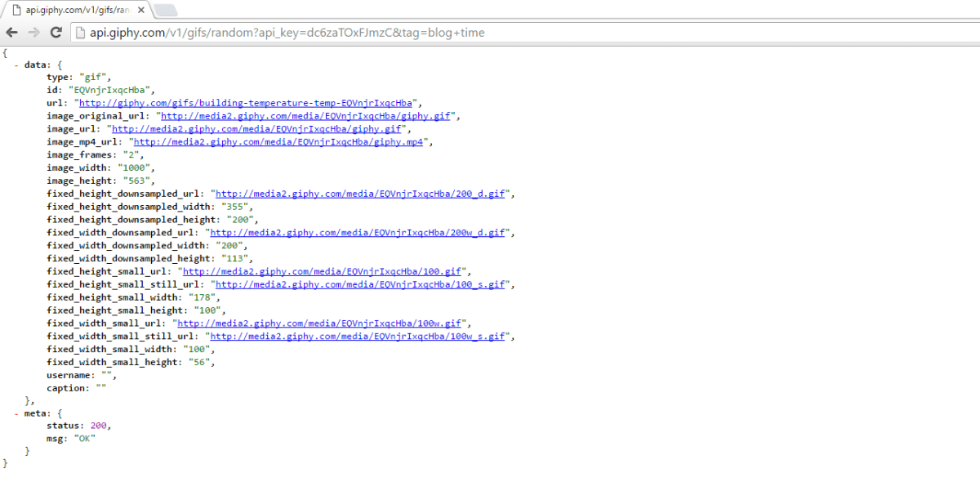Collapse the meta object in JSON view
The image size is (980, 491).
17,413
